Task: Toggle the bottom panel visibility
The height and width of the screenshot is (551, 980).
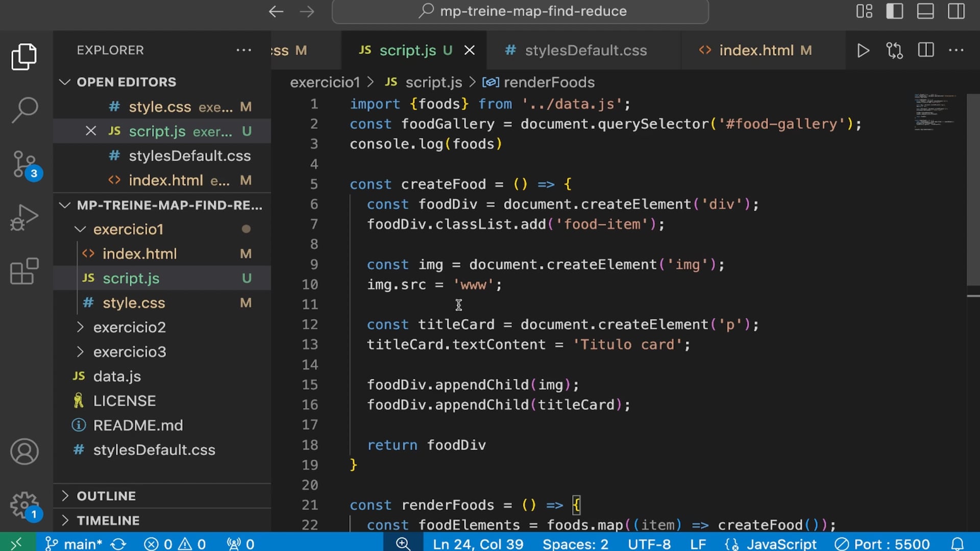Action: pos(925,11)
